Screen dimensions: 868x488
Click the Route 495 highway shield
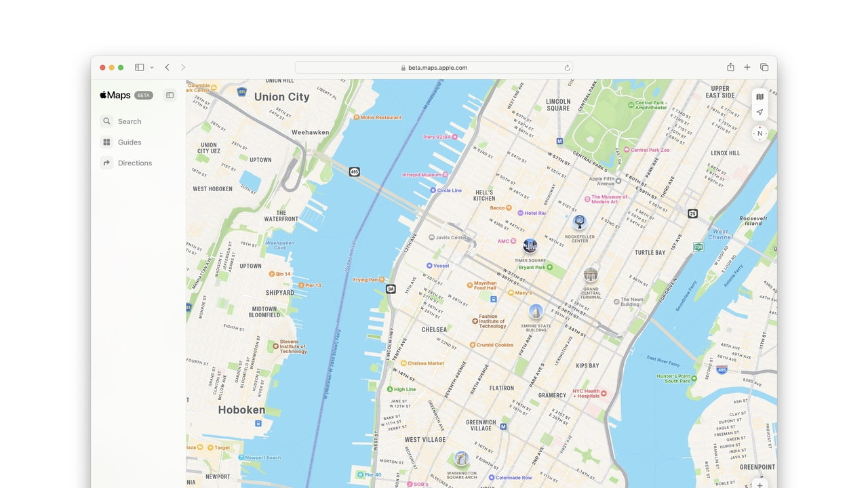[x=354, y=172]
